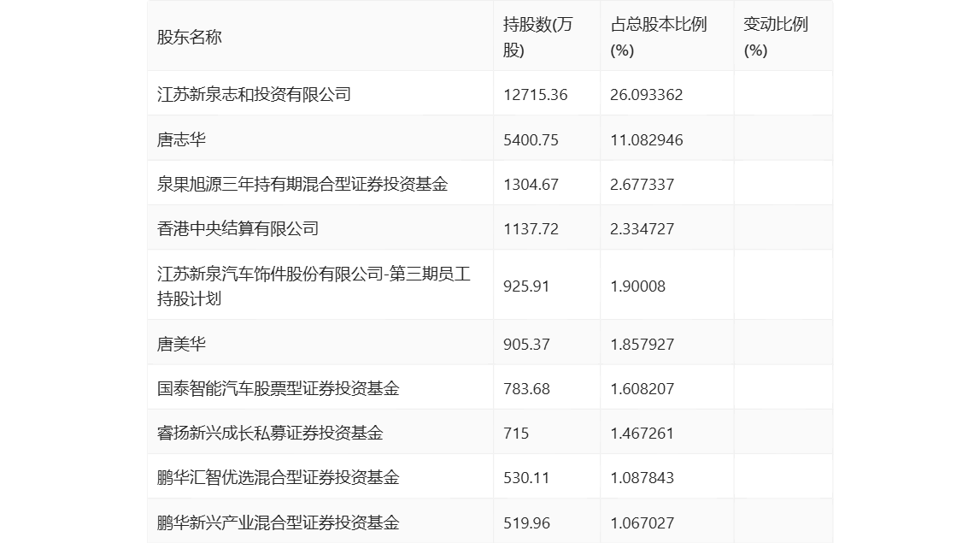Image resolution: width=980 pixels, height=543 pixels.
Task: Select the 股东名称 column header
Action: click(x=190, y=38)
